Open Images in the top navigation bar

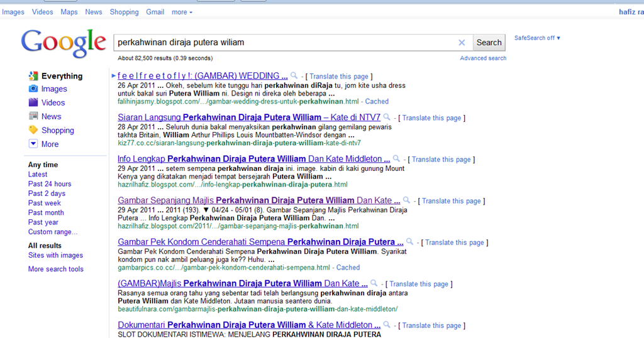pos(13,13)
